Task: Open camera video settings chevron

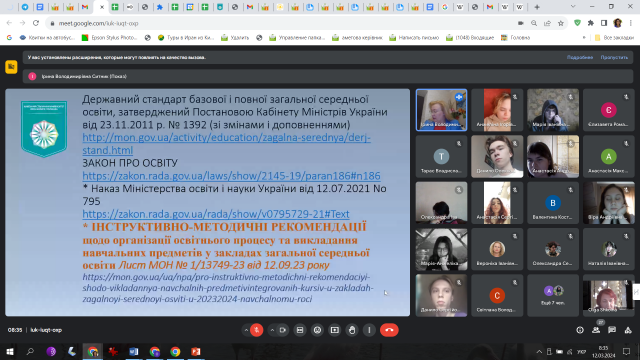Action: pos(272,330)
